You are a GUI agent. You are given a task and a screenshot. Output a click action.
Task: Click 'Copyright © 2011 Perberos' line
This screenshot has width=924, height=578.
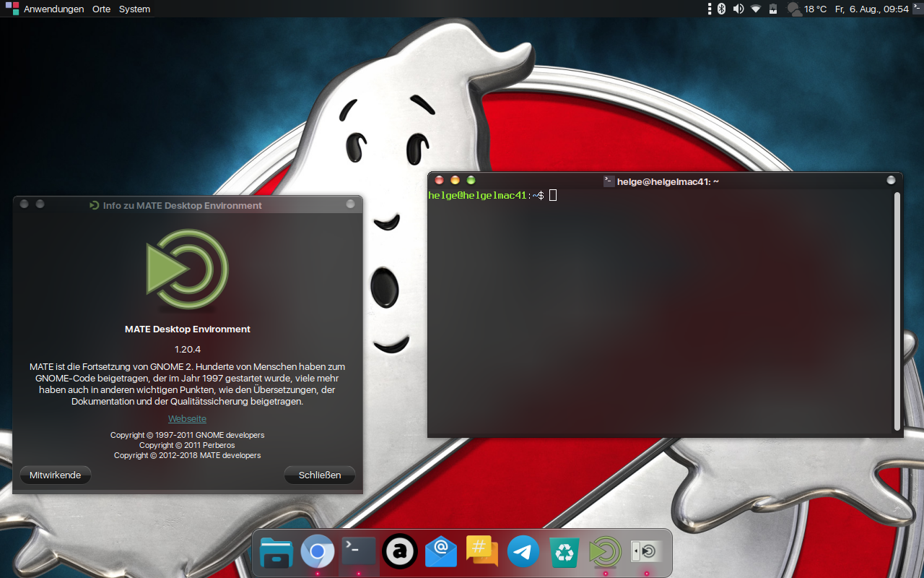tap(187, 445)
